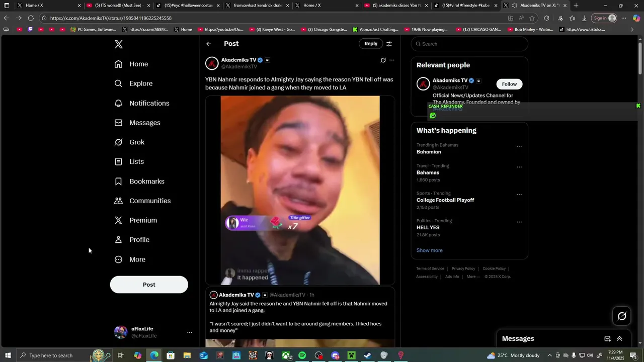
Task: Open Bob Marley bookmark in favorites bar
Action: pos(529,30)
